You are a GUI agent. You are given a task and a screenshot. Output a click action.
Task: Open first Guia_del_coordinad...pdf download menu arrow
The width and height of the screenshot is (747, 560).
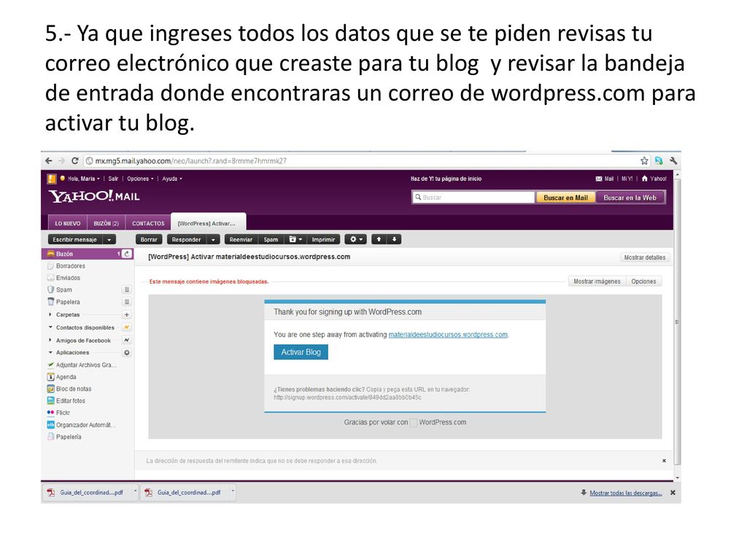tap(135, 491)
